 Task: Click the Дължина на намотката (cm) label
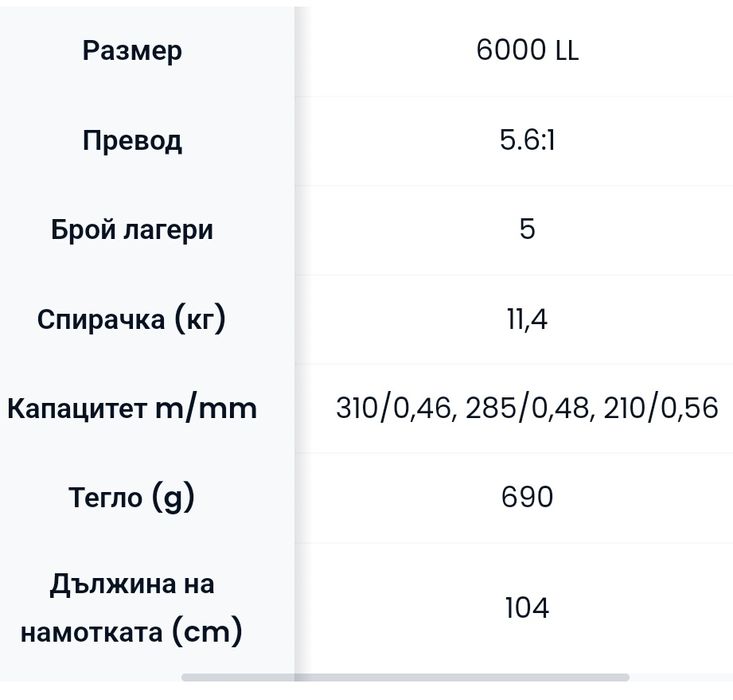(x=132, y=608)
